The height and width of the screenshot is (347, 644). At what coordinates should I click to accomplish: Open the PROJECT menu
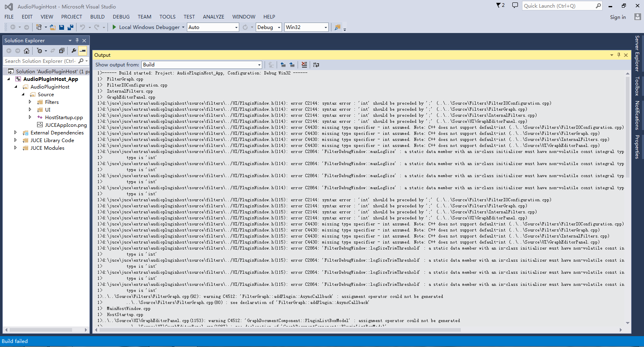tap(72, 17)
